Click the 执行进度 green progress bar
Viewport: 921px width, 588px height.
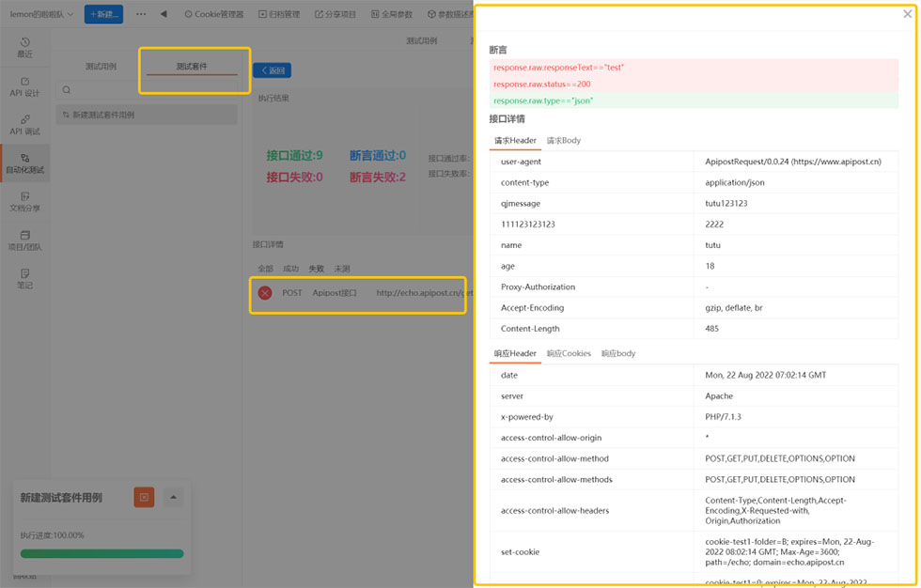tap(102, 553)
